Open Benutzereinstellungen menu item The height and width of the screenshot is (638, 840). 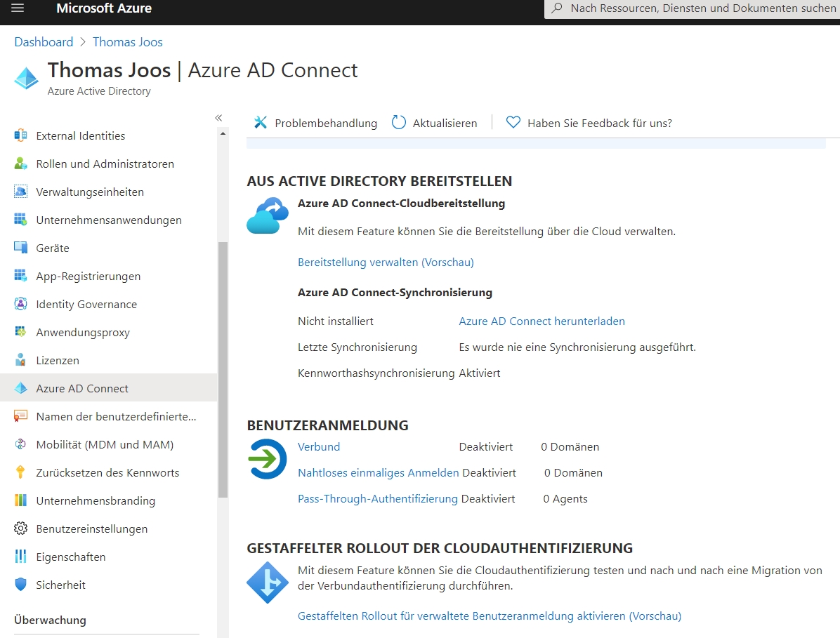pos(91,529)
